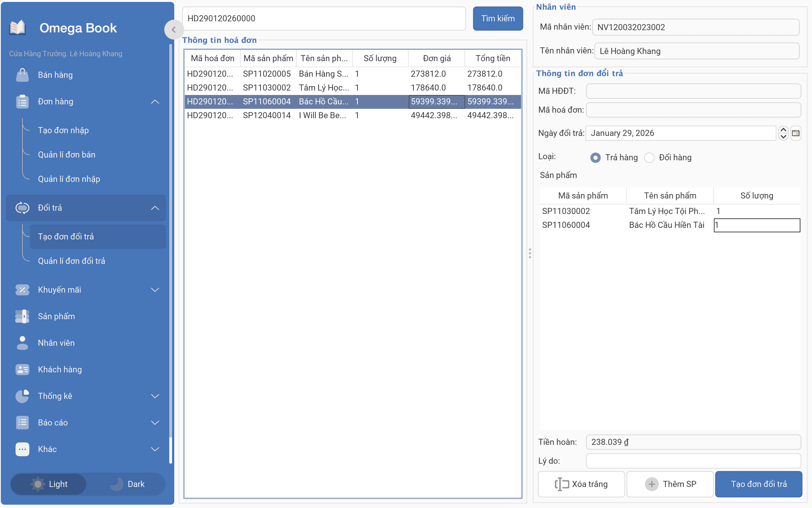Decrease date with the stepper down arrow
The width and height of the screenshot is (812, 508).
coord(783,136)
